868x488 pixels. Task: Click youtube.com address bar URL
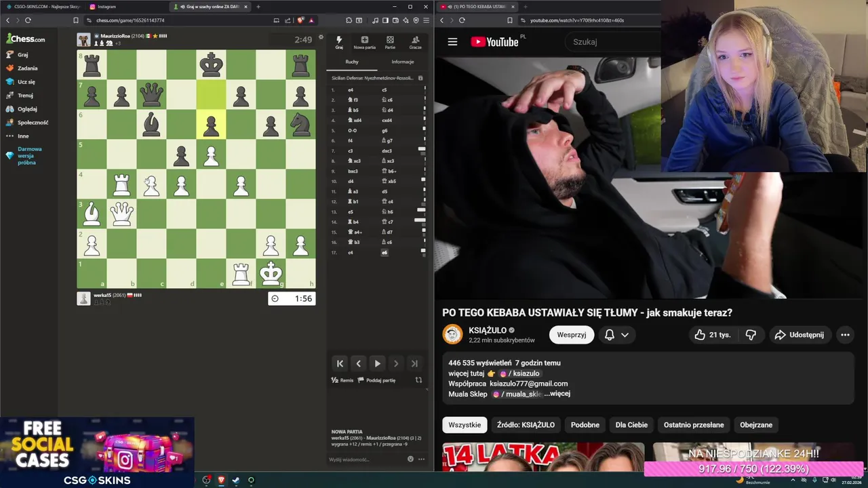(577, 20)
